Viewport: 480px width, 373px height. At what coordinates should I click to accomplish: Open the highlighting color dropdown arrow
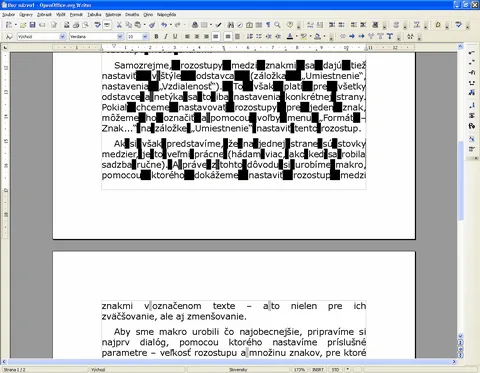[x=310, y=36]
